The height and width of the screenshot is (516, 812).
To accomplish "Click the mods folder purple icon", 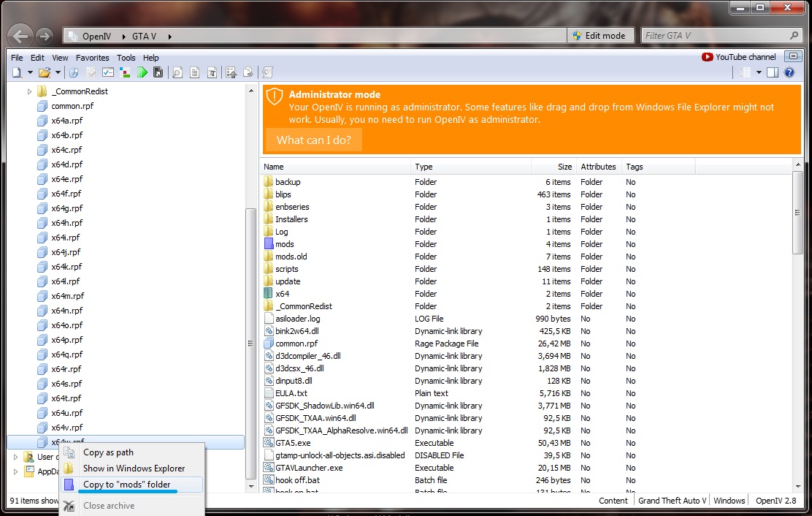I will [x=268, y=243].
